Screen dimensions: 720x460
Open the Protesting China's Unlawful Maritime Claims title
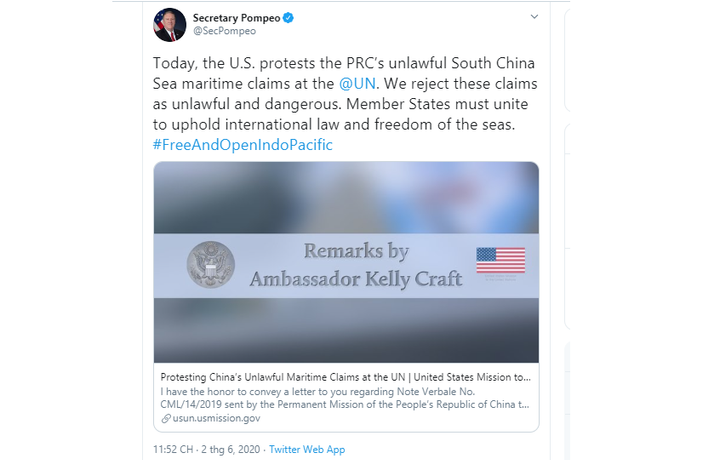(x=345, y=376)
